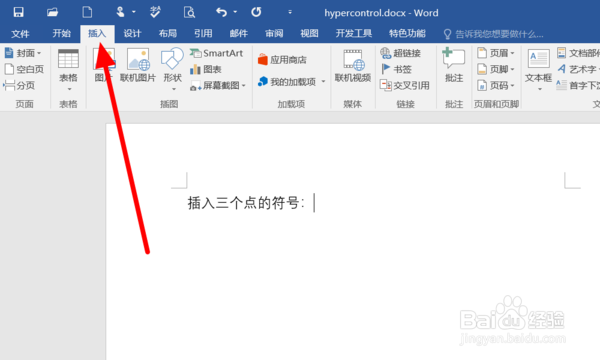Click the touch/mouse mode icon
The image size is (600, 360).
click(x=121, y=12)
